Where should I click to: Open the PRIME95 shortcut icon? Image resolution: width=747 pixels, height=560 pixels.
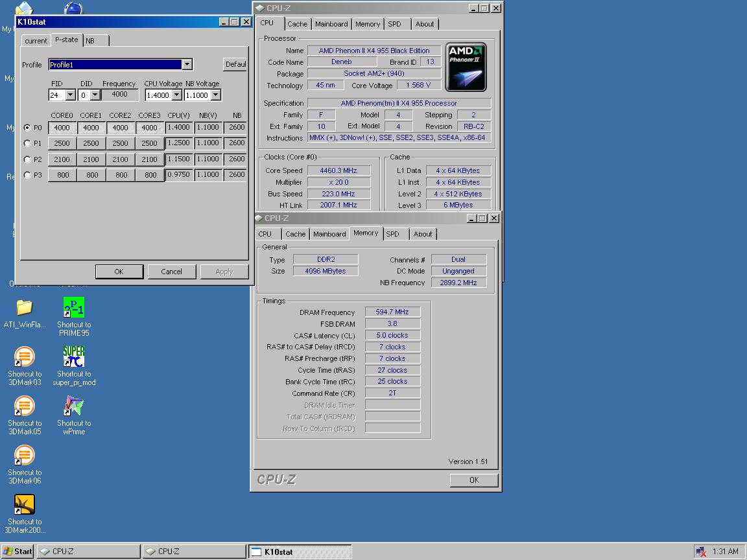click(x=74, y=308)
